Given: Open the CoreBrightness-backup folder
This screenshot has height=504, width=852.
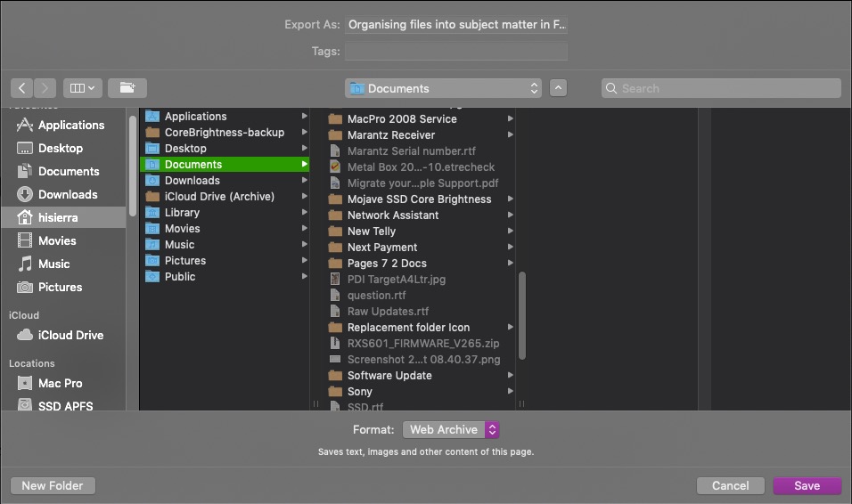Looking at the screenshot, I should pyautogui.click(x=225, y=133).
